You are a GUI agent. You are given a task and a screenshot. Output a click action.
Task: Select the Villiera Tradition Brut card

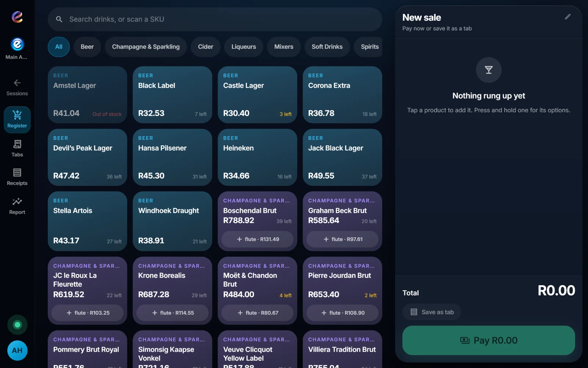(343, 350)
